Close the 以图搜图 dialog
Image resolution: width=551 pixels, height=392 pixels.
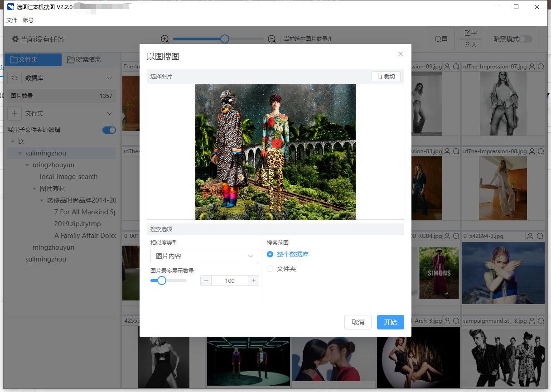pos(400,54)
